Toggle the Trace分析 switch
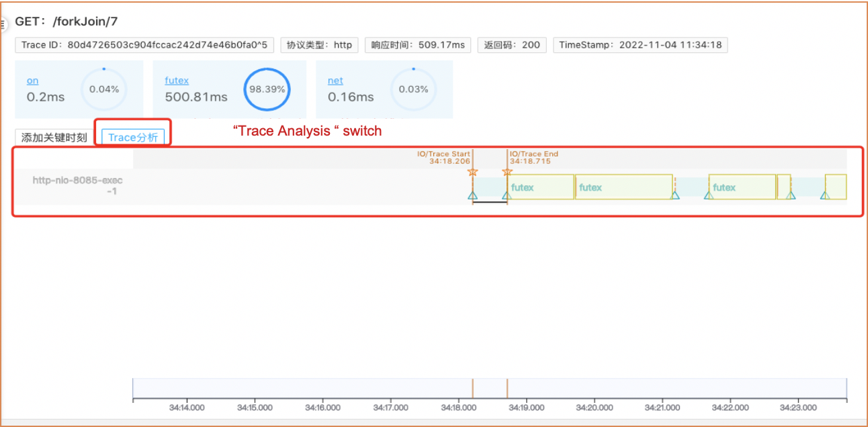This screenshot has width=868, height=427. pyautogui.click(x=133, y=138)
